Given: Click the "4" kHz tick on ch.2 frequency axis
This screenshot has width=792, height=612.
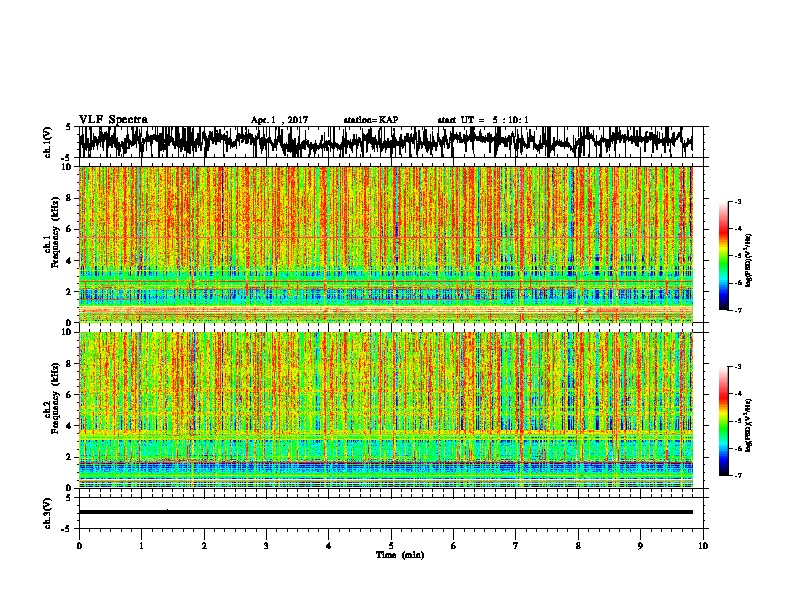Looking at the screenshot, I should click(x=70, y=426).
